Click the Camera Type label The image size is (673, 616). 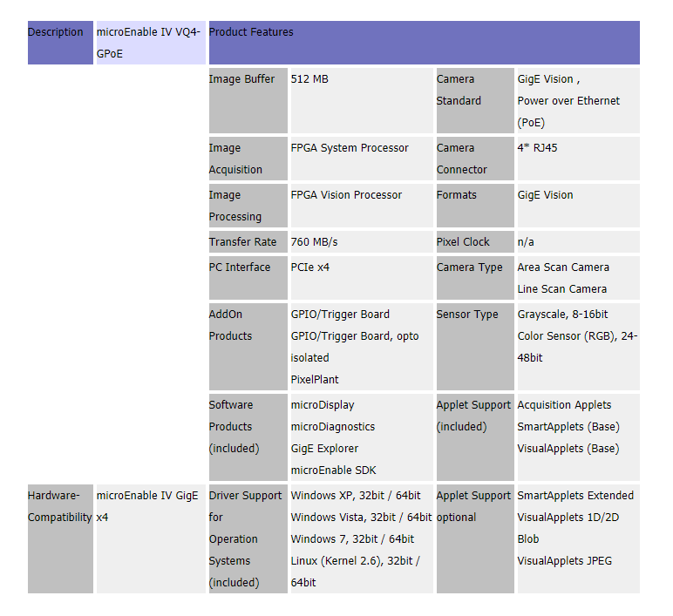pyautogui.click(x=475, y=278)
